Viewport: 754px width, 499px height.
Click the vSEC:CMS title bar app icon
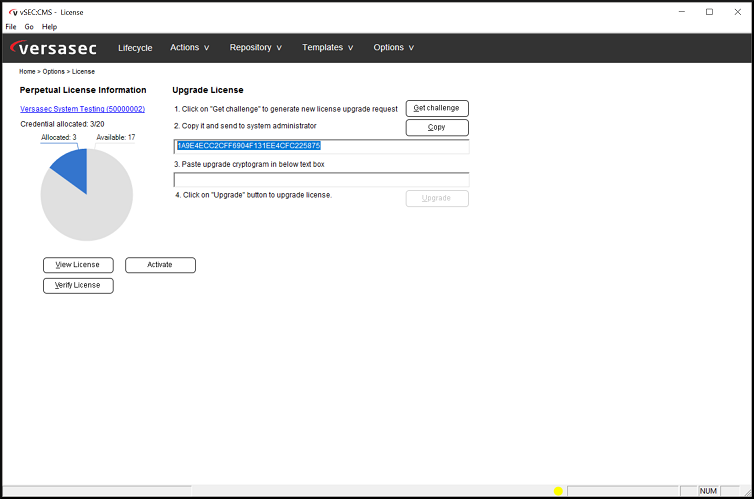click(13, 12)
